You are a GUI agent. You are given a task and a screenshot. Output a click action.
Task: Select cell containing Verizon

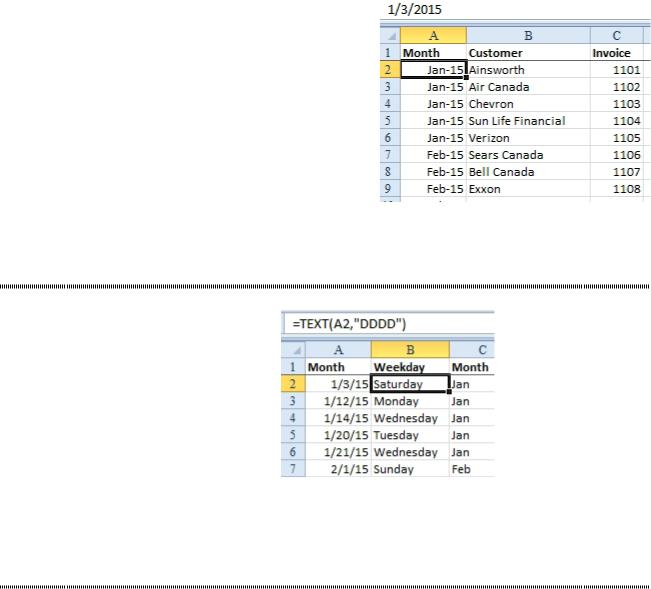528,138
